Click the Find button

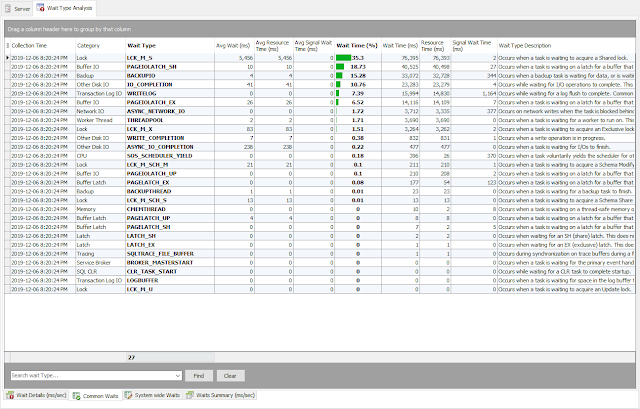coord(199,376)
